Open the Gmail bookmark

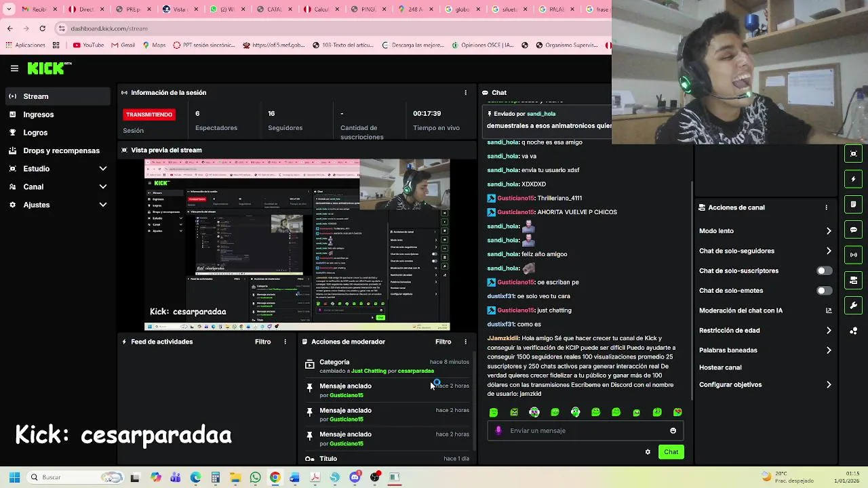point(123,45)
